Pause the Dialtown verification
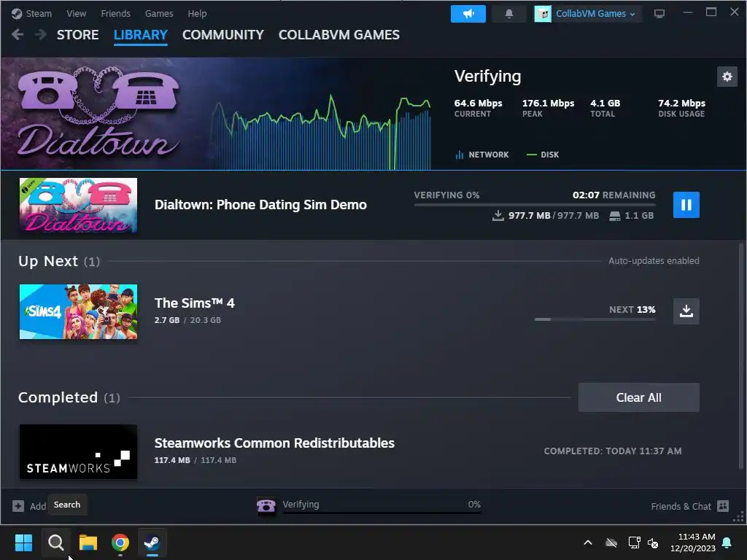Image resolution: width=747 pixels, height=560 pixels. point(686,205)
